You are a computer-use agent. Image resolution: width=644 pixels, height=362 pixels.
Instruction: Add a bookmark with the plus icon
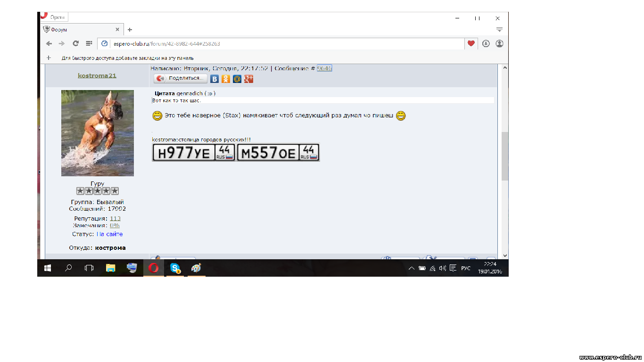point(48,58)
